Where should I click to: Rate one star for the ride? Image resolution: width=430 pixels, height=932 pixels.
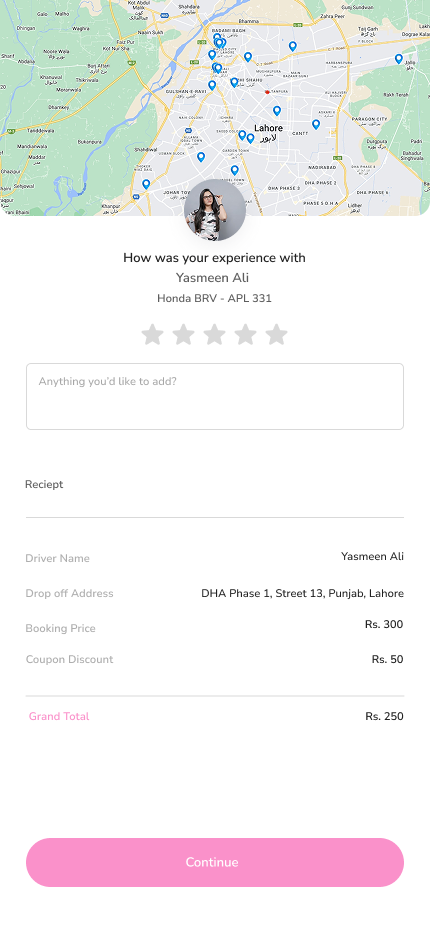click(x=152, y=335)
